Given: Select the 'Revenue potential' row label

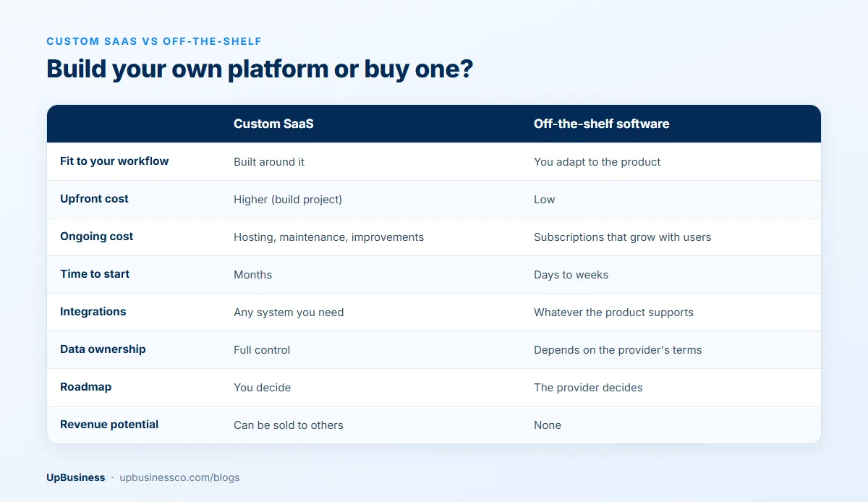Looking at the screenshot, I should (109, 425).
